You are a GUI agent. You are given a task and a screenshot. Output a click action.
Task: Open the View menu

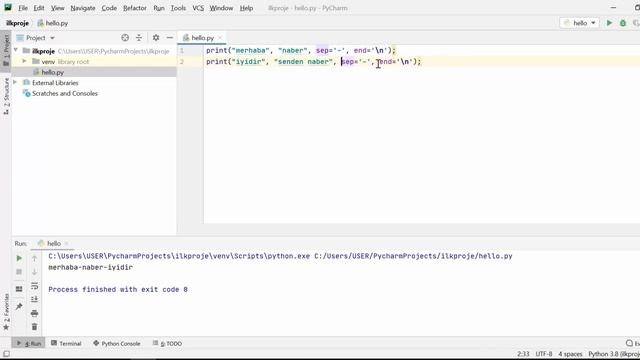(x=58, y=8)
